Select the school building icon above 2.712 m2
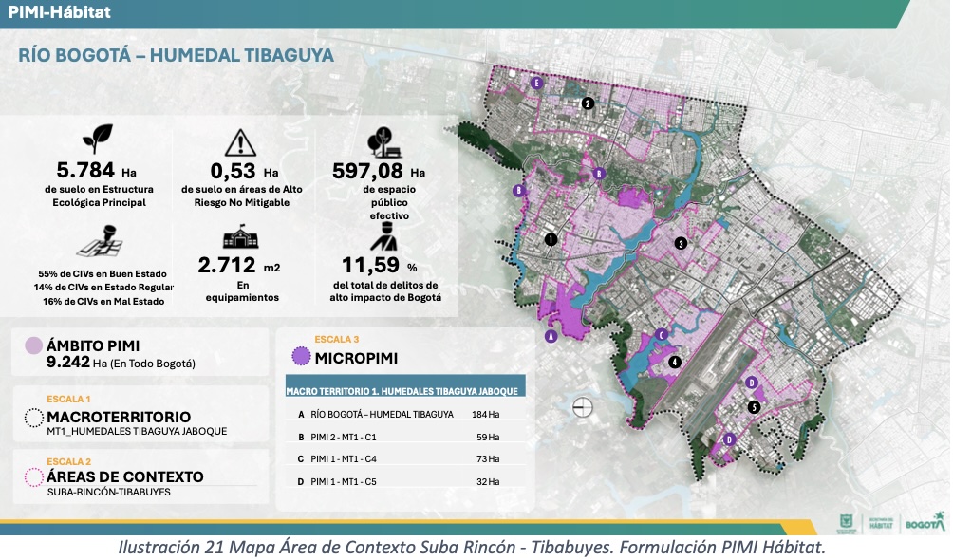The height and width of the screenshot is (560, 953). click(x=241, y=240)
